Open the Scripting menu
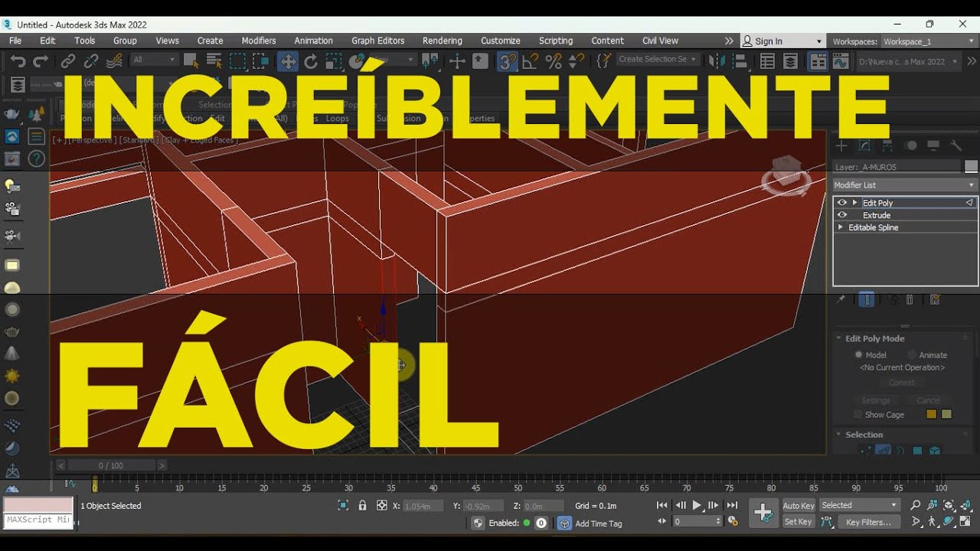 [x=556, y=41]
